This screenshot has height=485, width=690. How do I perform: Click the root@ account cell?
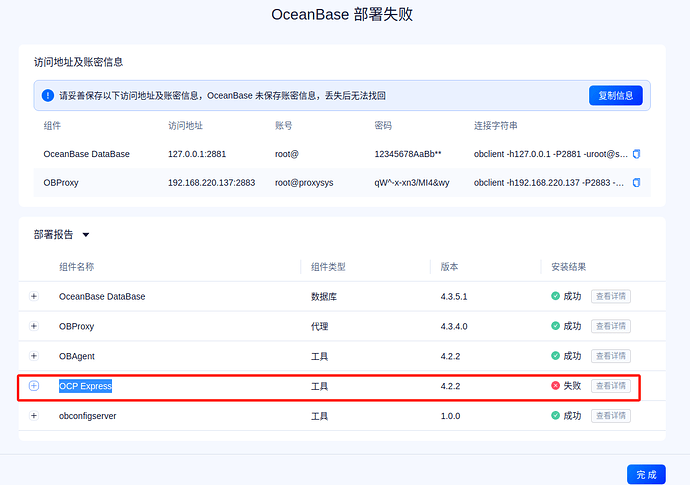click(x=287, y=154)
